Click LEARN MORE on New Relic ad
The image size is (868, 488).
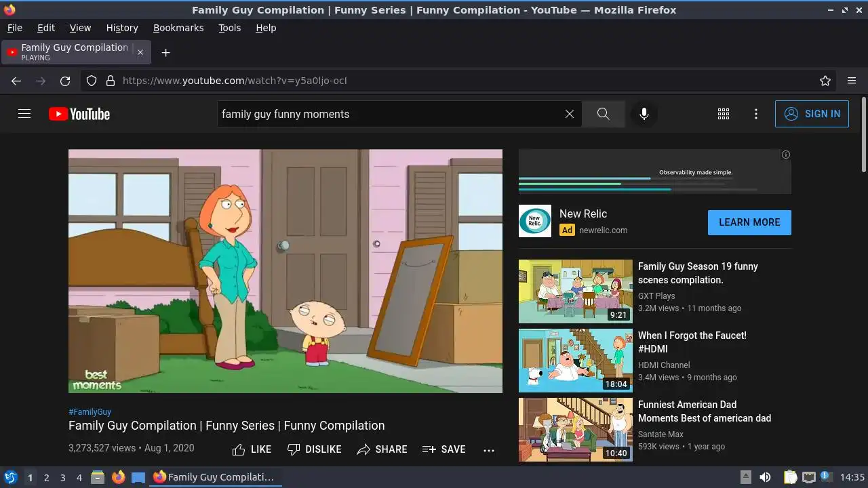pyautogui.click(x=749, y=222)
